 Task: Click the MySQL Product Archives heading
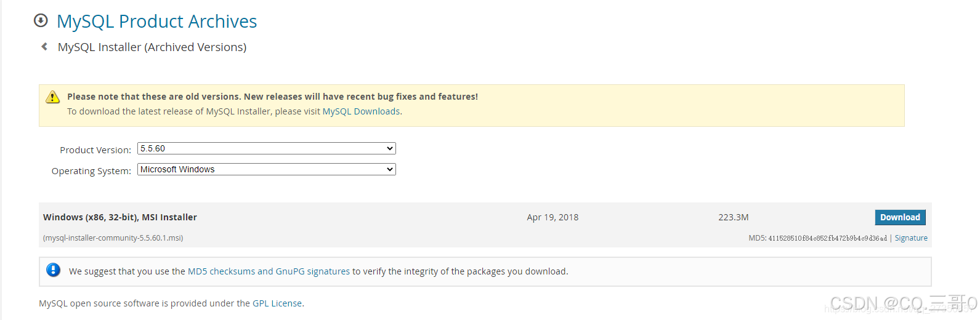157,22
